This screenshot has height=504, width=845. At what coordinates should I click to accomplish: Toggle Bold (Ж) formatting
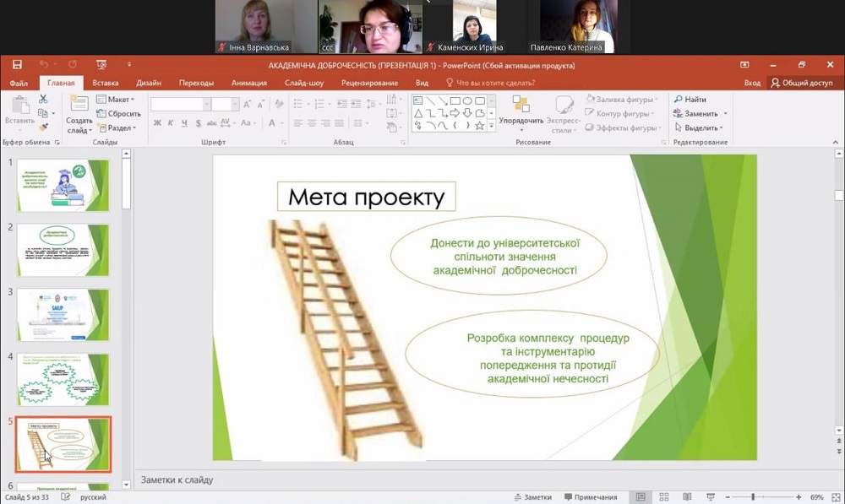(x=157, y=123)
